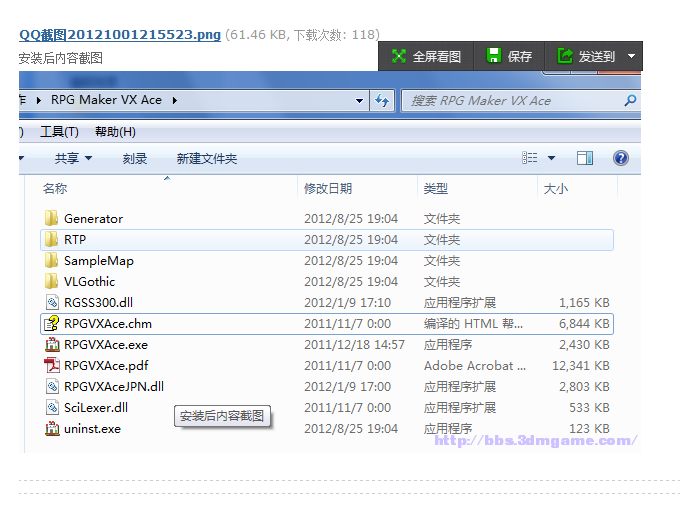Click the 6,844 KB size cell
Viewport: 680px width, 510px height.
(x=584, y=324)
